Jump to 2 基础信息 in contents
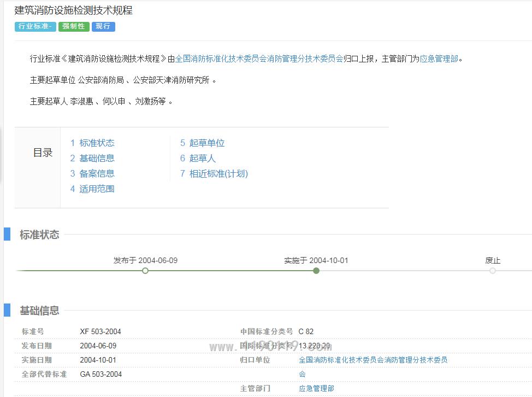 tap(92, 159)
